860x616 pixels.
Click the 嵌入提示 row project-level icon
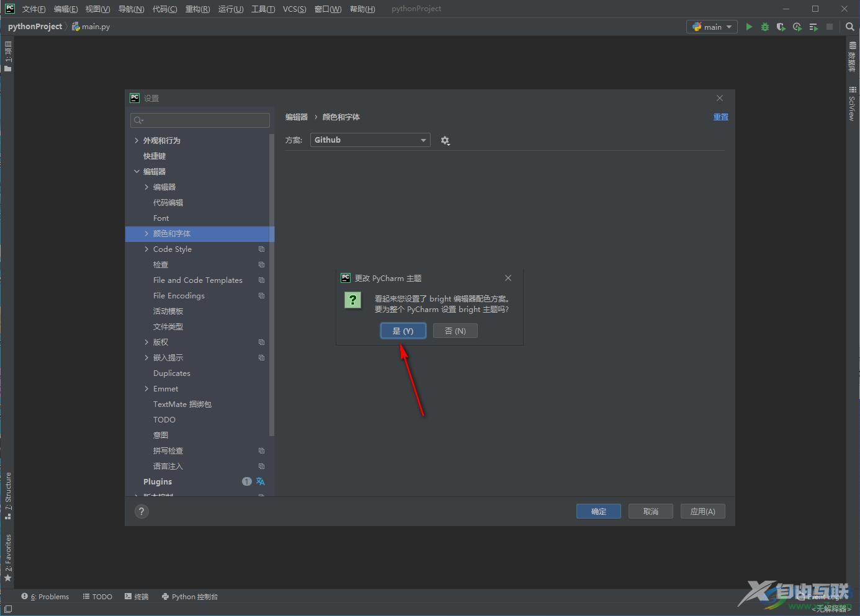click(x=261, y=358)
